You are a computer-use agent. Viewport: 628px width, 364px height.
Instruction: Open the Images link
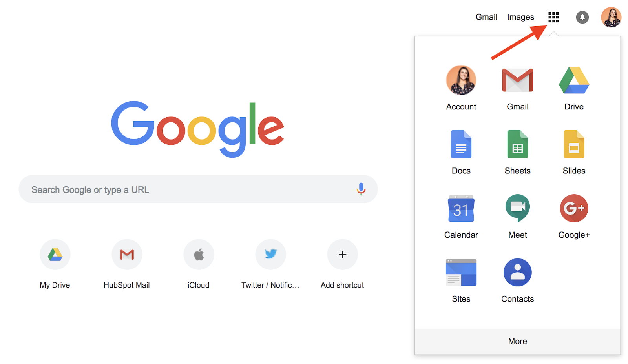click(x=520, y=17)
